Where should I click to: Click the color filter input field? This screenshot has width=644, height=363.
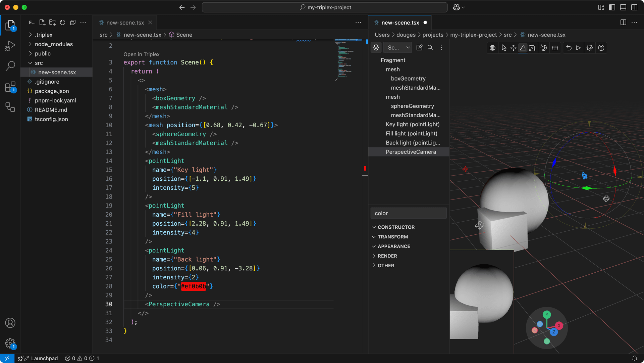(408, 213)
